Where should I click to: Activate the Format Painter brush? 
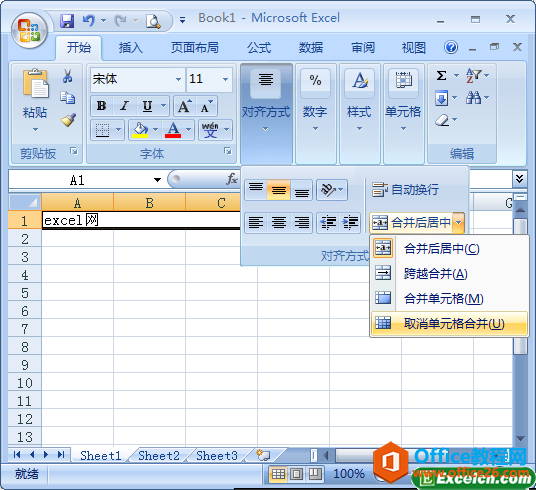click(68, 120)
